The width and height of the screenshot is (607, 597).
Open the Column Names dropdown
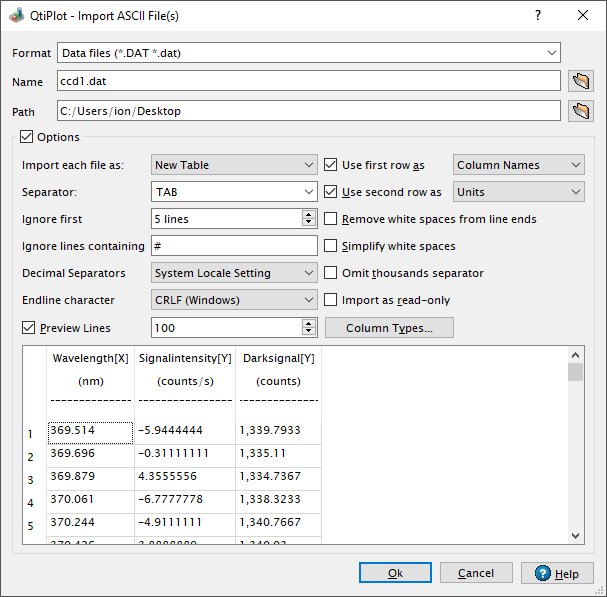pyautogui.click(x=518, y=165)
